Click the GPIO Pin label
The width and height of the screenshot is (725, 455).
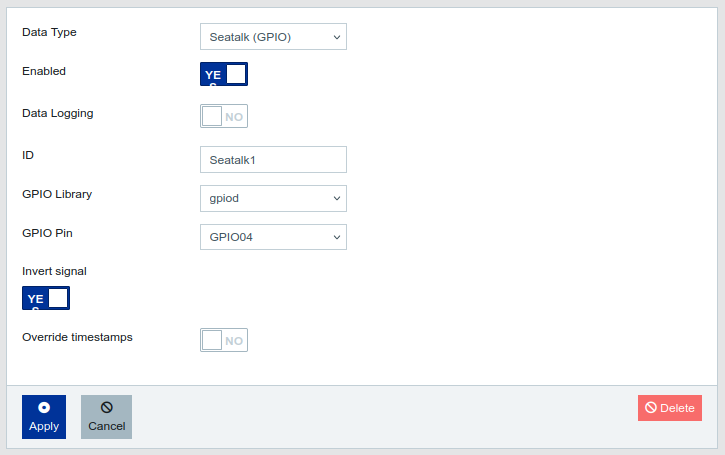point(47,233)
